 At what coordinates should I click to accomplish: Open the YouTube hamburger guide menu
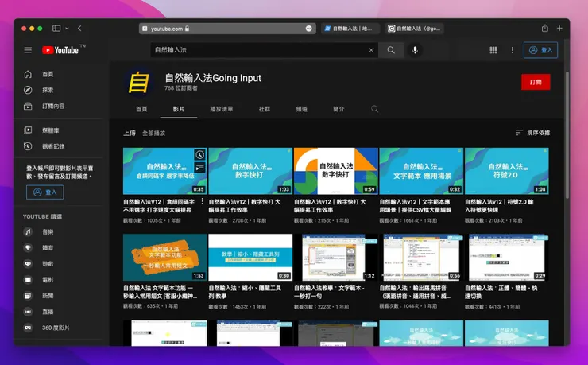[28, 50]
